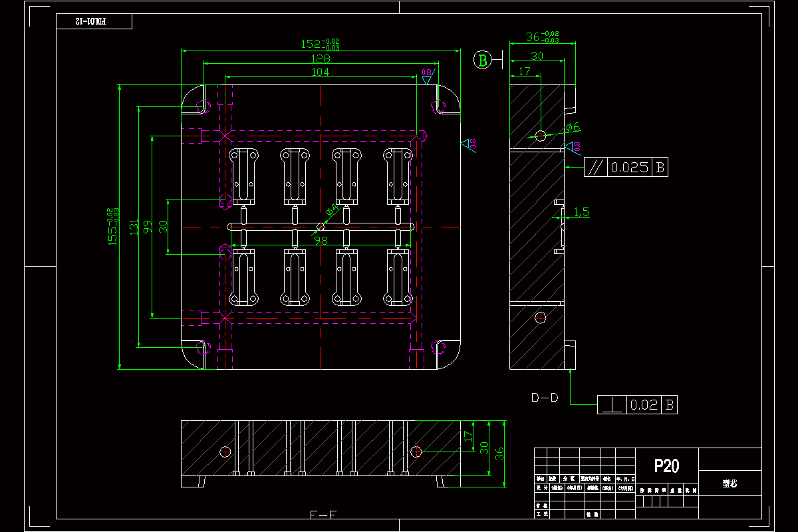Select the 36 dimension in E-E section view

pos(500,454)
